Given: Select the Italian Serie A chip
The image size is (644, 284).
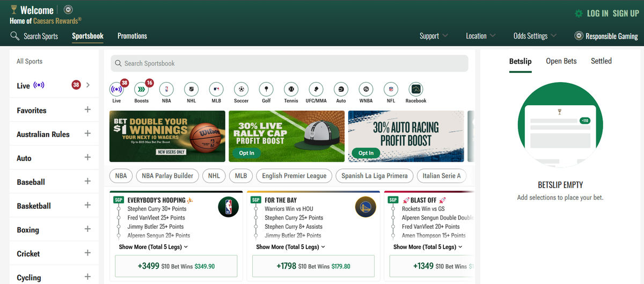Looking at the screenshot, I should [442, 176].
